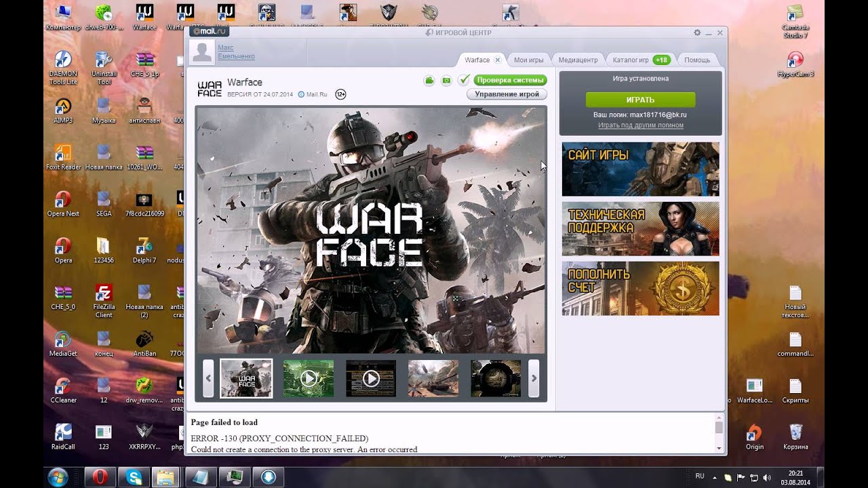Image resolution: width=868 pixels, height=488 pixels.
Task: Play the dark video thumbnail in gallery
Action: (371, 378)
